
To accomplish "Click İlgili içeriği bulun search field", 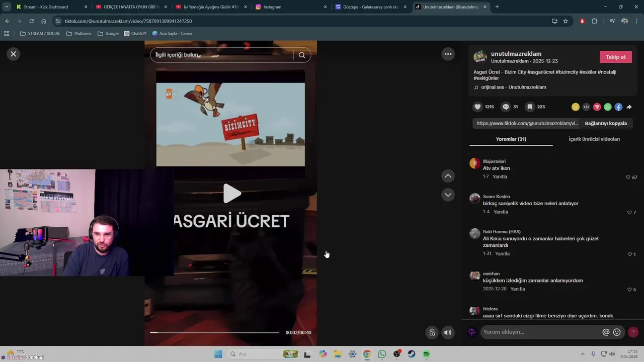I will [x=221, y=55].
